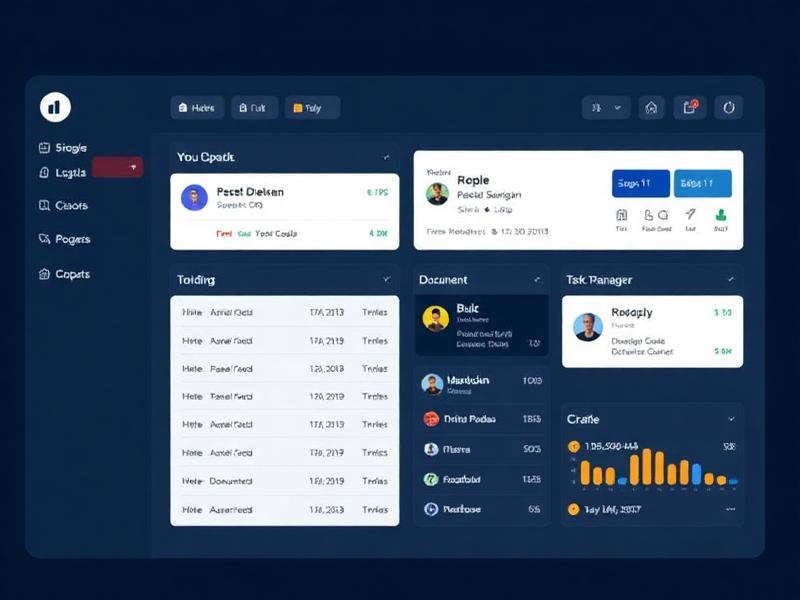The width and height of the screenshot is (800, 600).
Task: Click the Maxidden avatar icon
Action: coord(432,384)
